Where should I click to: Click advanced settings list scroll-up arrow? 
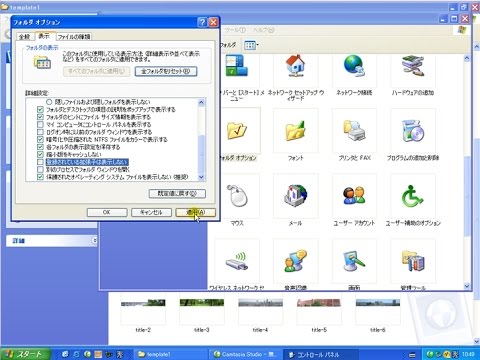pos(201,102)
